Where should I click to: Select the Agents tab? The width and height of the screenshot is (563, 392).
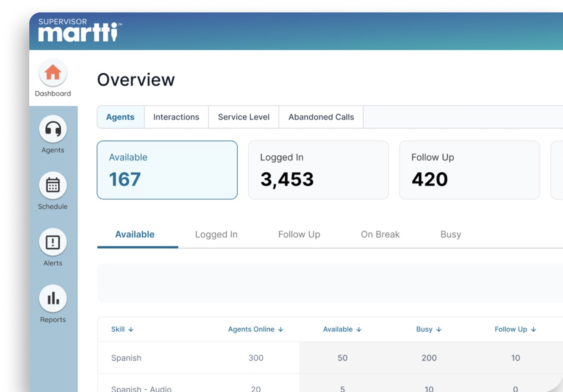coord(120,117)
